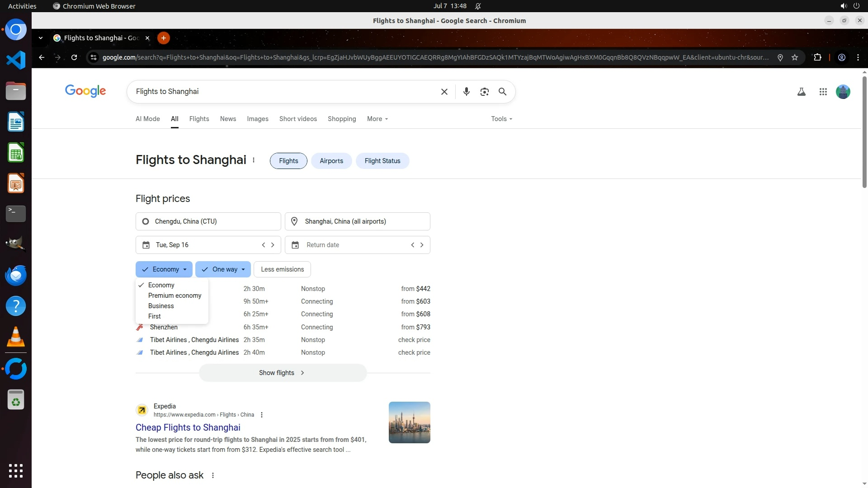Click the Chengdu origin input field
The width and height of the screenshot is (868, 488).
208,221
